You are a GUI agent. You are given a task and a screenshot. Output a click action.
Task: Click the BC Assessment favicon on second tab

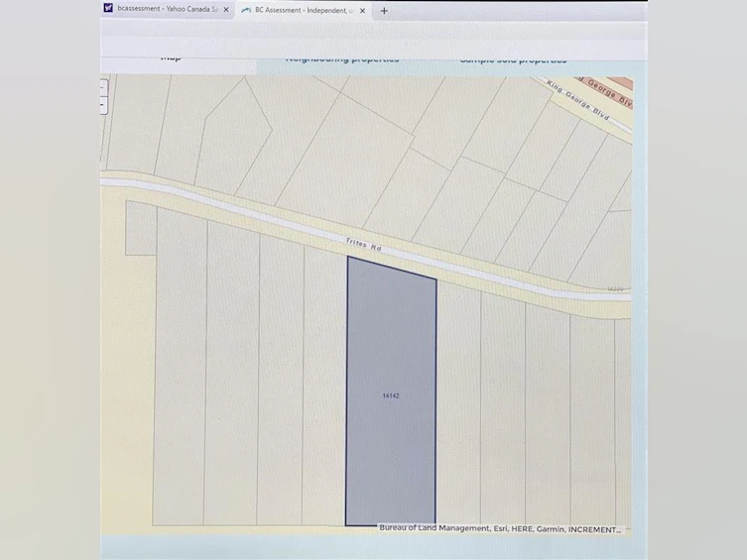pyautogui.click(x=246, y=10)
